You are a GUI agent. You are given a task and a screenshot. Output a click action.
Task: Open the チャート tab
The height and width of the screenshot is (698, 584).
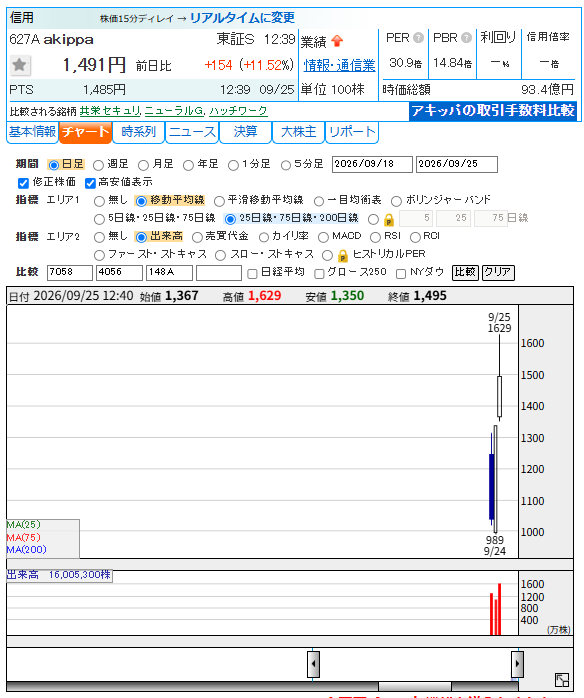click(85, 132)
